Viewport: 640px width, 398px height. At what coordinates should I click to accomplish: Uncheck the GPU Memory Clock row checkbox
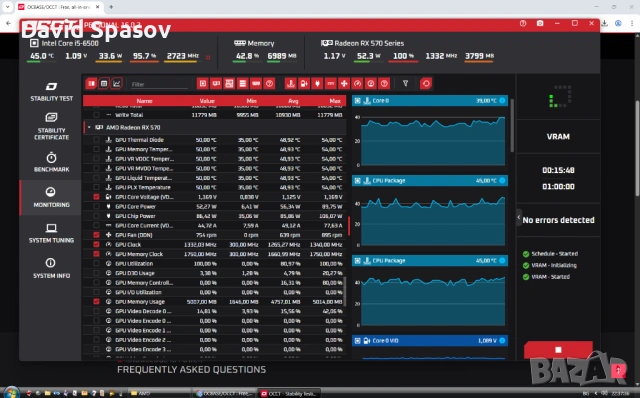click(96, 254)
